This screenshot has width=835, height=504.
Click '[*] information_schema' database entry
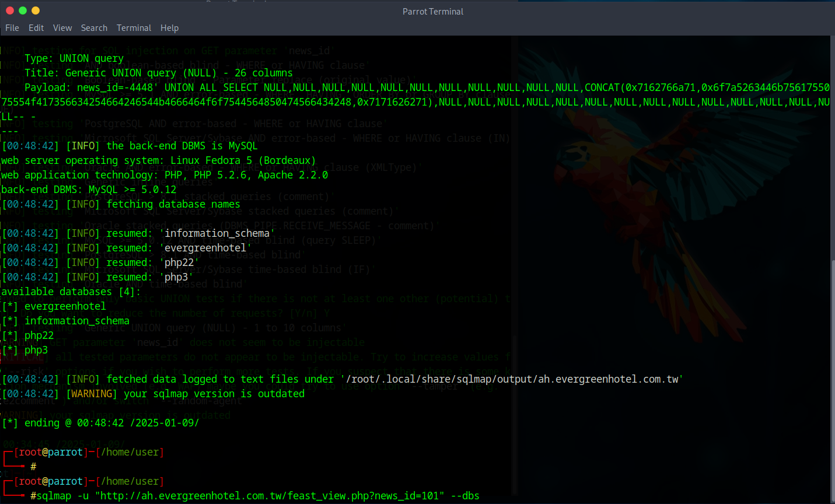(65, 321)
